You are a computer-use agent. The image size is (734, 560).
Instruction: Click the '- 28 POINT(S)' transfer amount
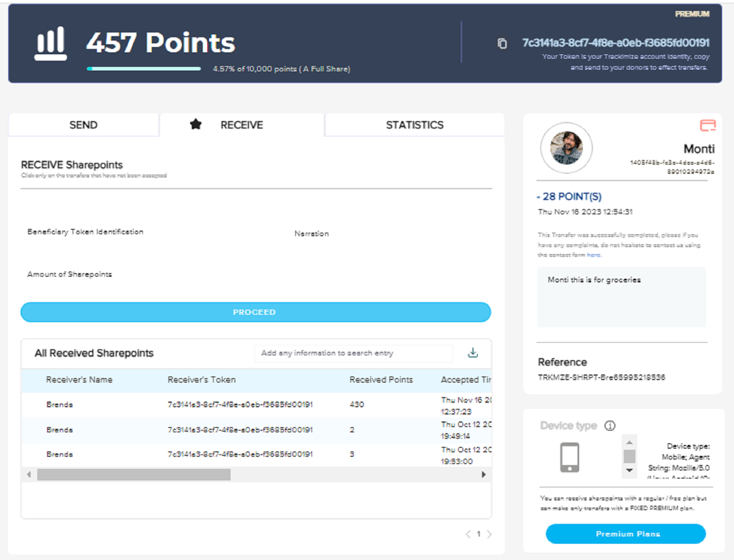coord(569,197)
